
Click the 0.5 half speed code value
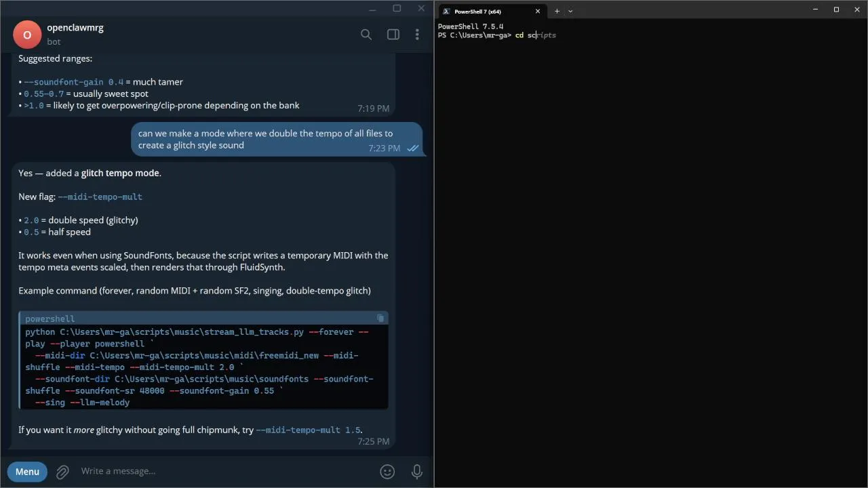click(31, 232)
